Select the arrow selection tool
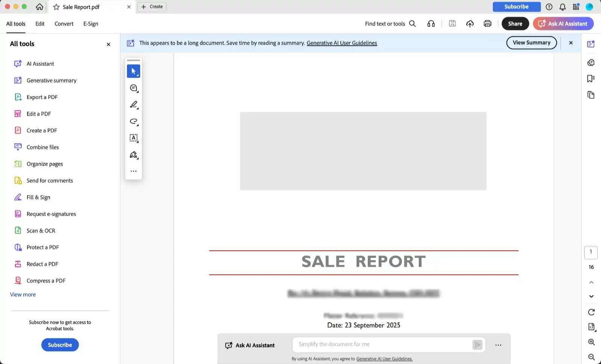Viewport: 601px width, 364px height. coord(133,71)
